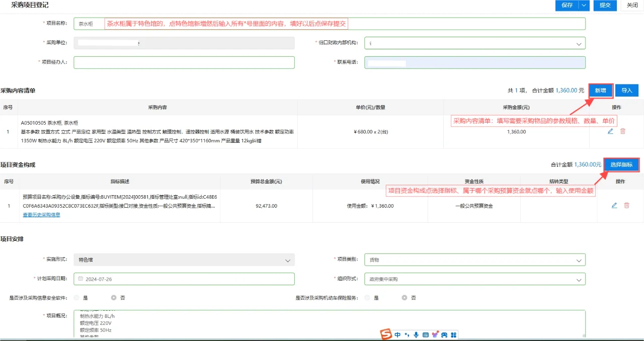644x341 pixels.
Task: Click the 采购内容 column header
Action: (x=157, y=108)
